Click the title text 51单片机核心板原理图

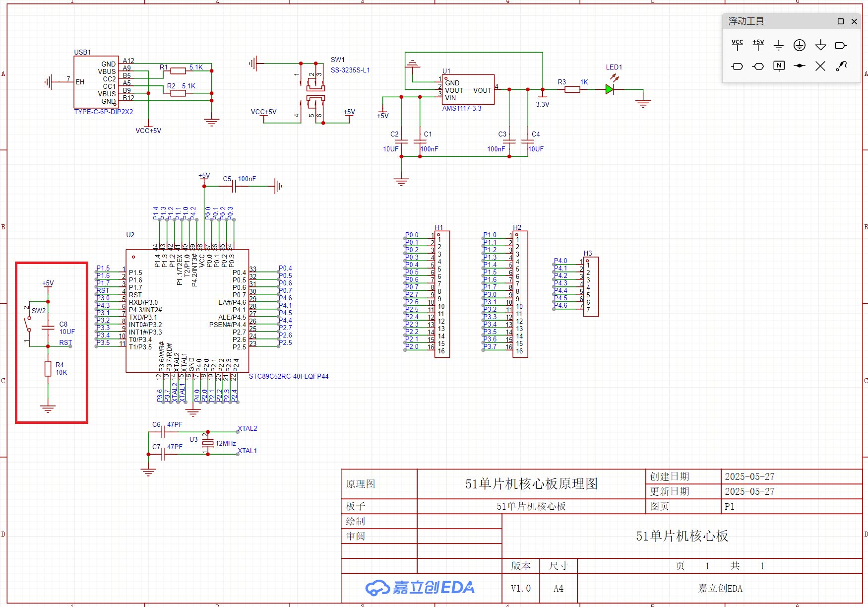tap(531, 484)
